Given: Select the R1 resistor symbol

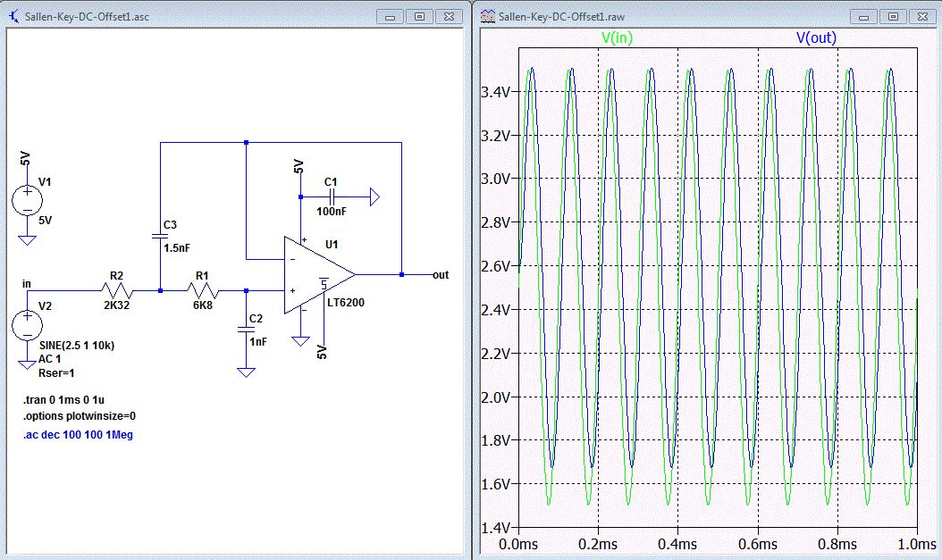Looking at the screenshot, I should pos(203,291).
